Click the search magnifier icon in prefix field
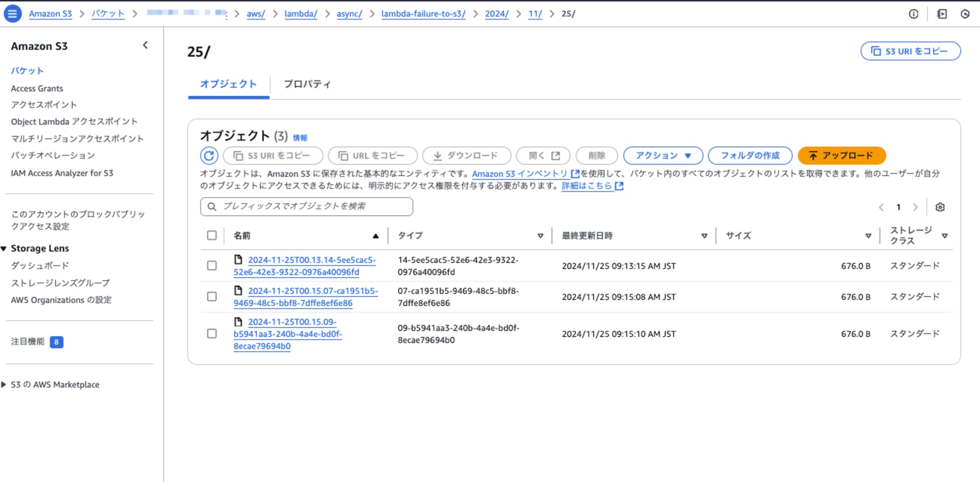Viewport: 980px width, 482px height. click(x=212, y=207)
